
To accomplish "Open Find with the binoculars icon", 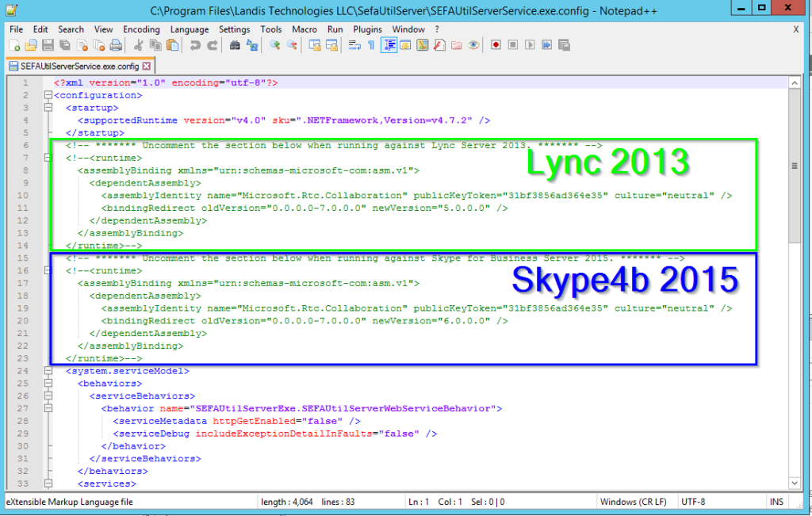I will [x=235, y=45].
